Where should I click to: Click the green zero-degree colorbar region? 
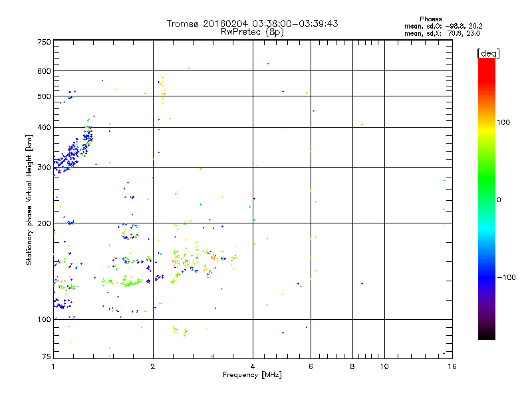(x=487, y=198)
